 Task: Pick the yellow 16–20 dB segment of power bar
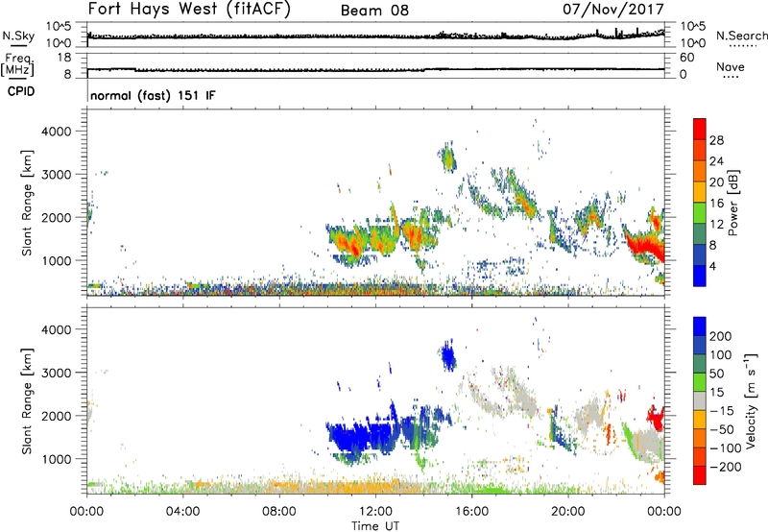pyautogui.click(x=700, y=192)
